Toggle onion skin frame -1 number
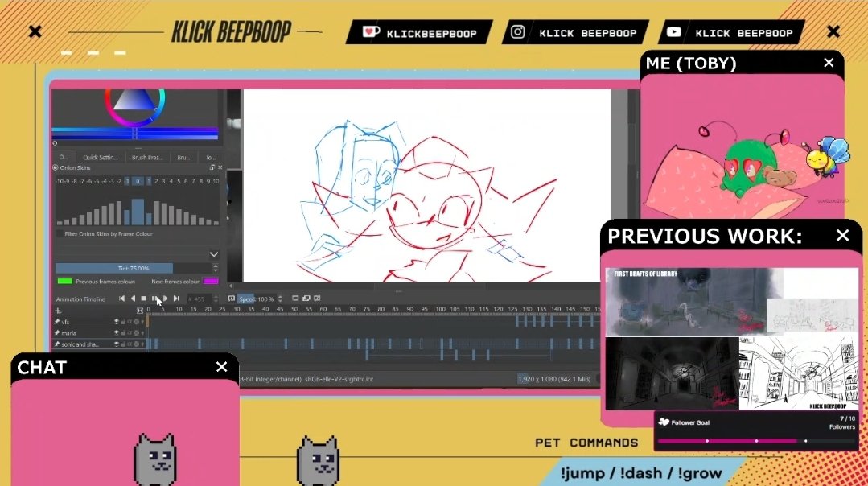Screen dimensions: 868x486 (127, 181)
